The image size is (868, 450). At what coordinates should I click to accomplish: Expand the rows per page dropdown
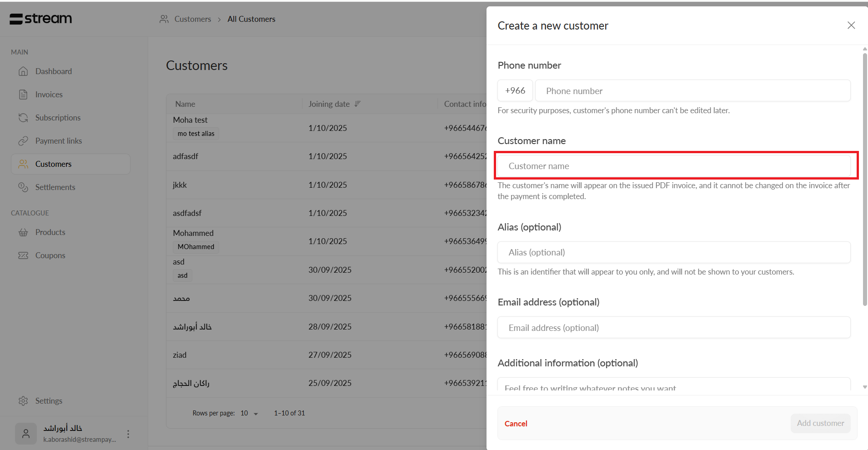click(249, 413)
